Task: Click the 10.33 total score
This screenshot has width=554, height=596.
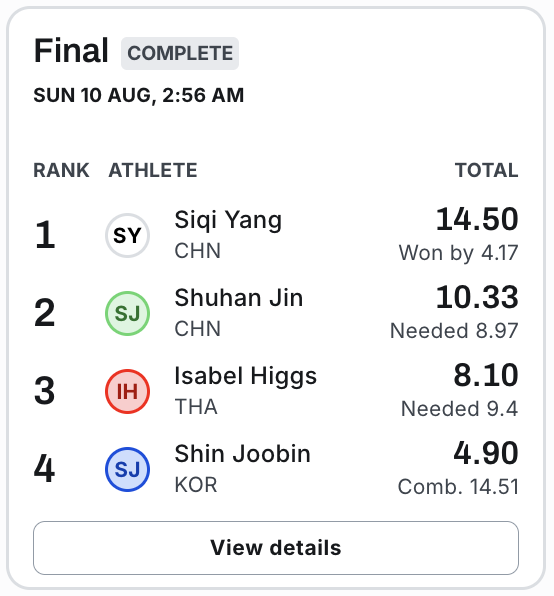Action: [477, 297]
